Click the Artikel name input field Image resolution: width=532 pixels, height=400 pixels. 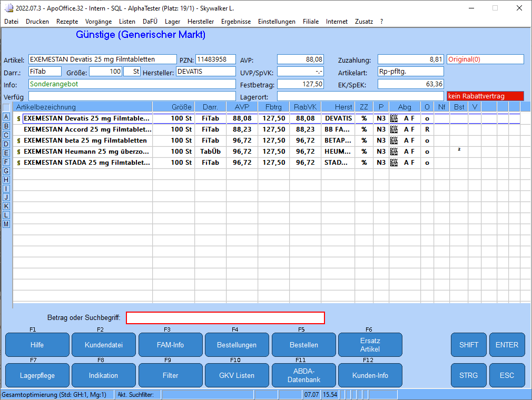(x=103, y=59)
